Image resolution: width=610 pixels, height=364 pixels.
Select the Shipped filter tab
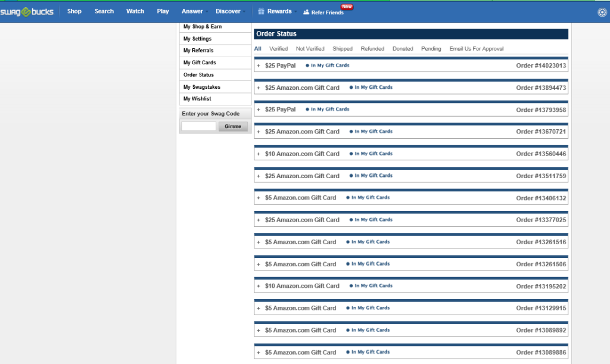tap(343, 49)
